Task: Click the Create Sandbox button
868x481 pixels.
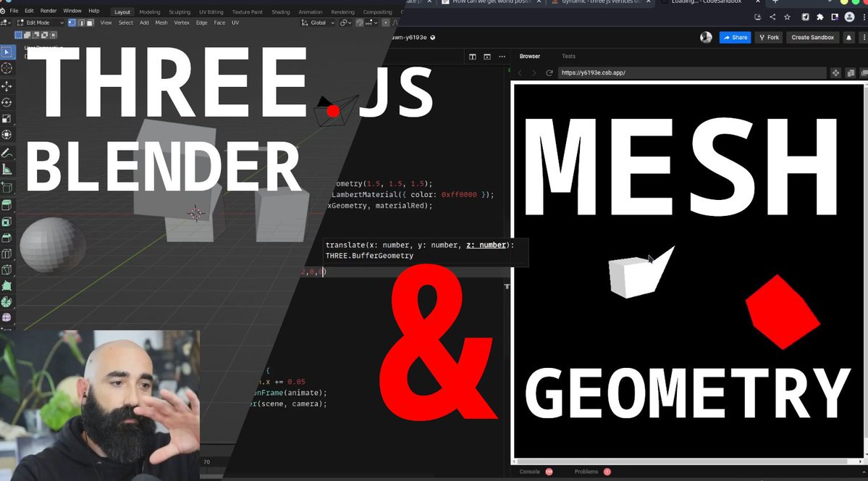Action: coord(813,38)
